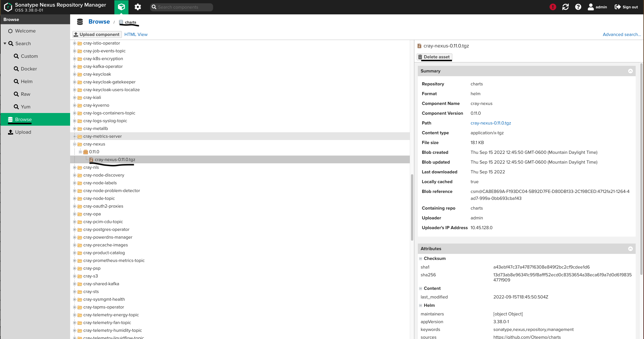Click the detail panel vertical scrollbar
644x339 pixels.
pos(641,170)
